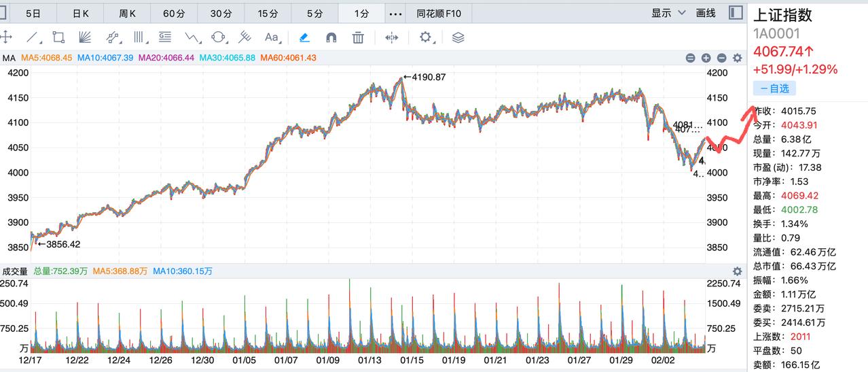Open 同花顺F10 info page
868x372 pixels.
pos(439,13)
